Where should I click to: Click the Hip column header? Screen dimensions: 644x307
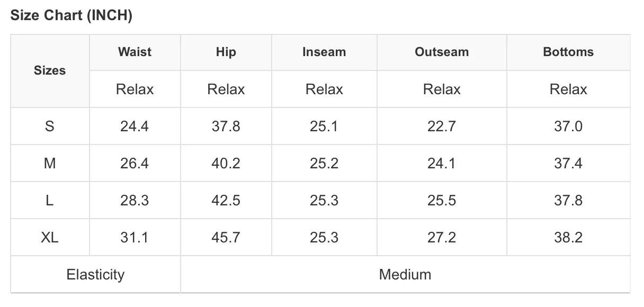[x=226, y=52]
